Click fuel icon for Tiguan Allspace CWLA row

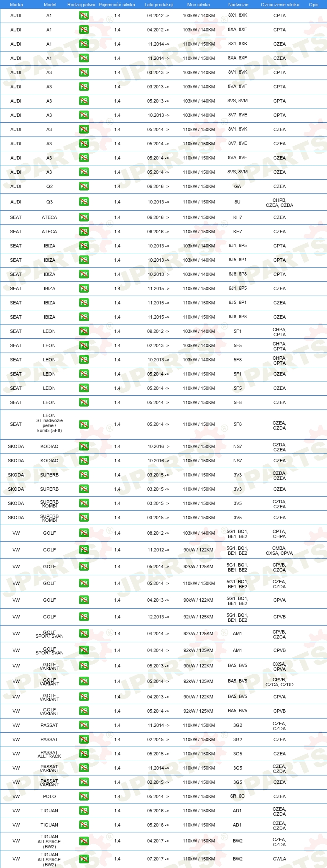(84, 859)
